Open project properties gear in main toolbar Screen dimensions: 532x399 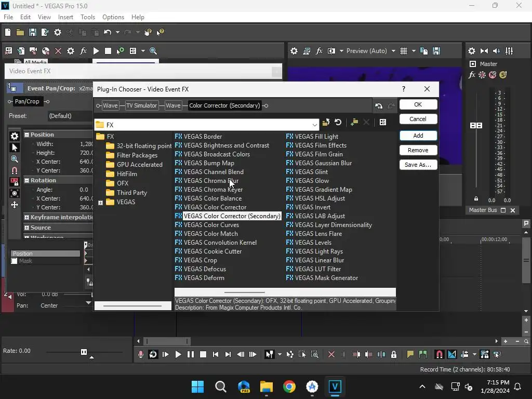(58, 32)
